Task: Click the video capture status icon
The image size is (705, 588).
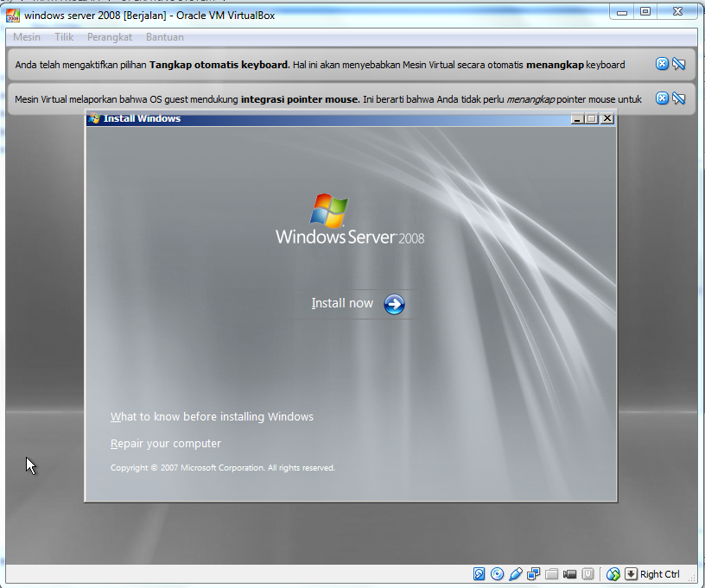Action: click(569, 574)
